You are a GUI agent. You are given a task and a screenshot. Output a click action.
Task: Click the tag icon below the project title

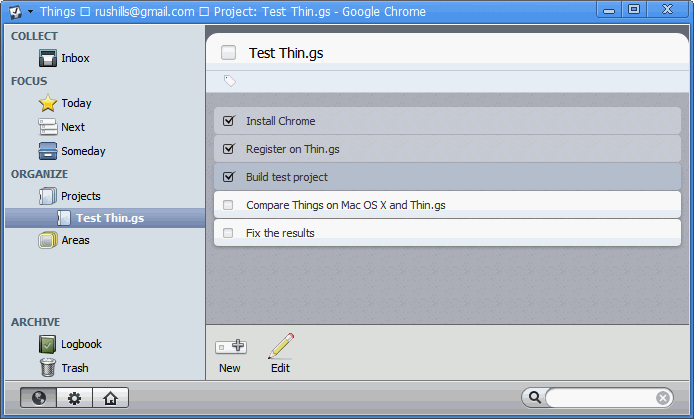tap(229, 81)
